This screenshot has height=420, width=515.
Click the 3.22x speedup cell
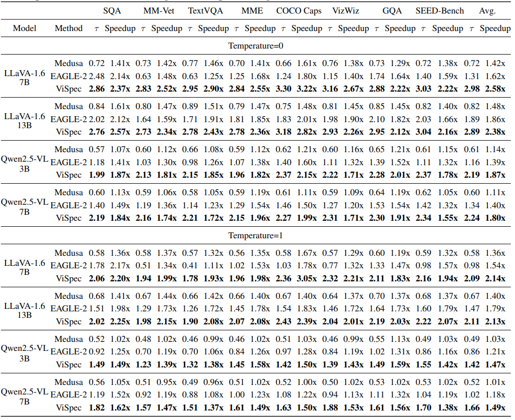(x=308, y=89)
